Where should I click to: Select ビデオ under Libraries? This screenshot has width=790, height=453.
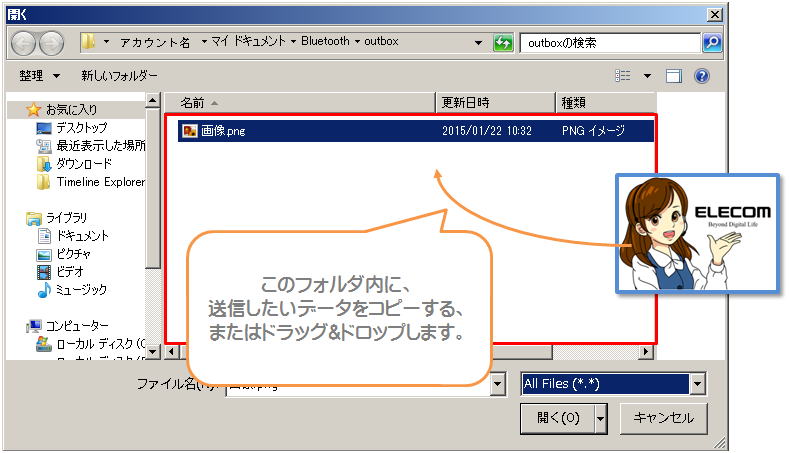pos(70,272)
